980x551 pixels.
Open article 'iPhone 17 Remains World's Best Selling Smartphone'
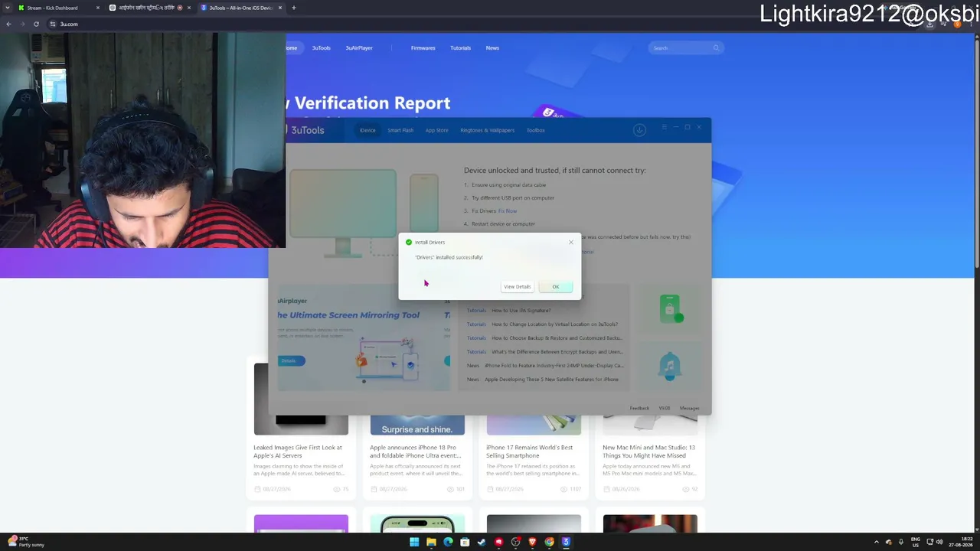[529, 452]
